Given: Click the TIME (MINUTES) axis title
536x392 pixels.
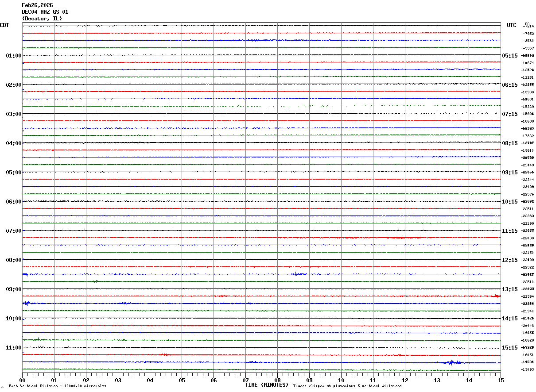Looking at the screenshot, I should [267, 384].
